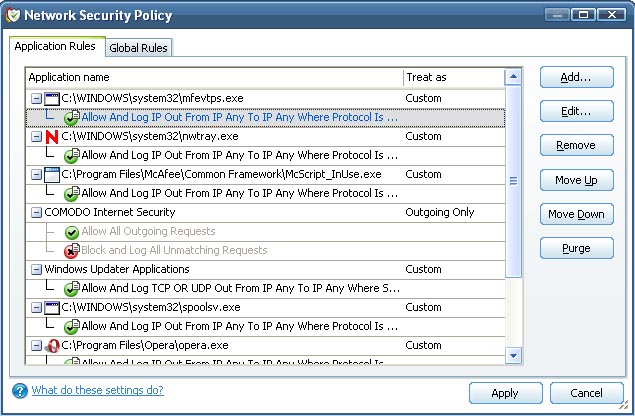Switch to the Global Rules tab
This screenshot has height=416, width=635.
pos(139,48)
